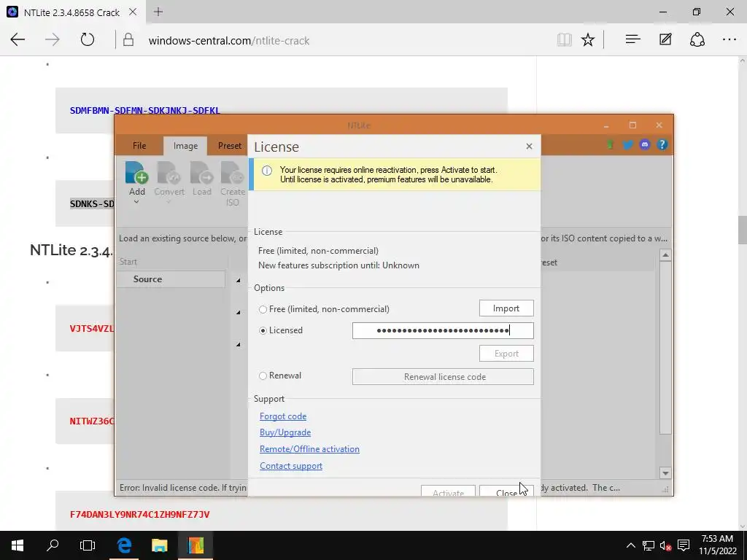
Task: Switch to the Preset tab
Action: [229, 146]
